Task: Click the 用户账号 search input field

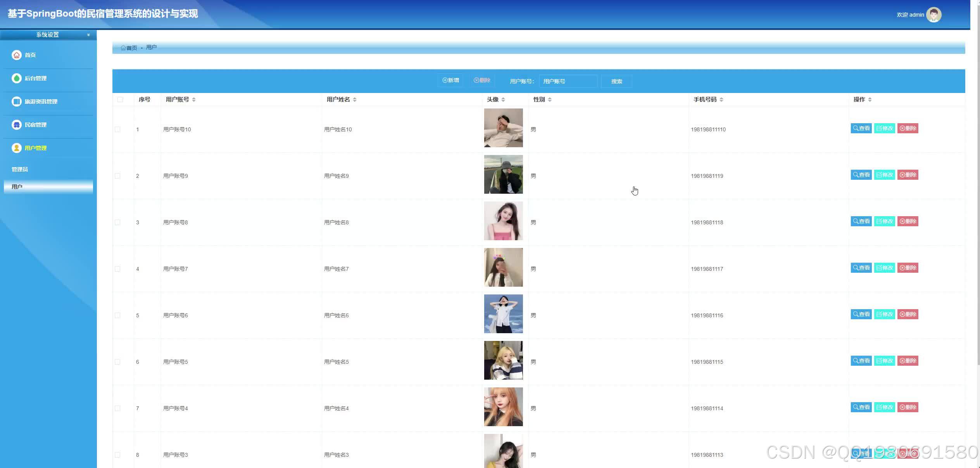Action: click(x=568, y=81)
